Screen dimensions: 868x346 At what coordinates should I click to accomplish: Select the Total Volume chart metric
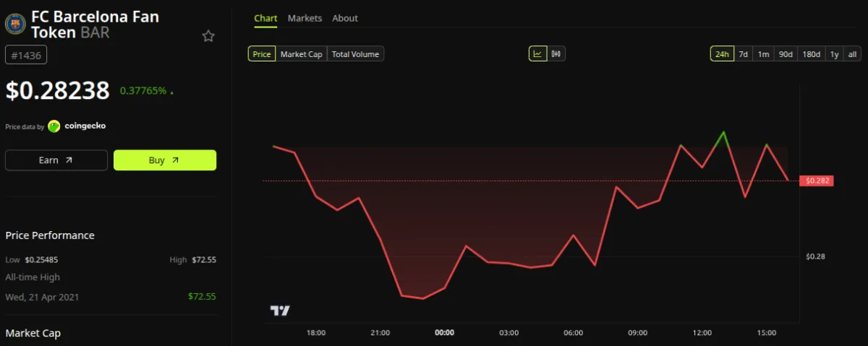[x=355, y=54]
